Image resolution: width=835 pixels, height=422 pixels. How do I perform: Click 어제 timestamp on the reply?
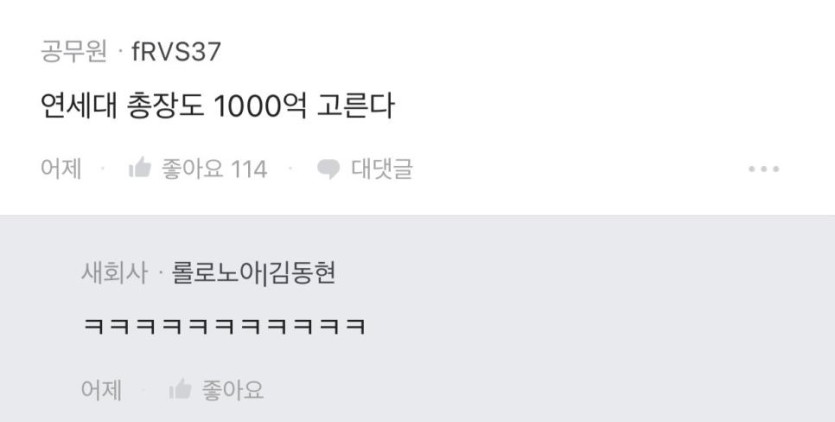tap(102, 390)
